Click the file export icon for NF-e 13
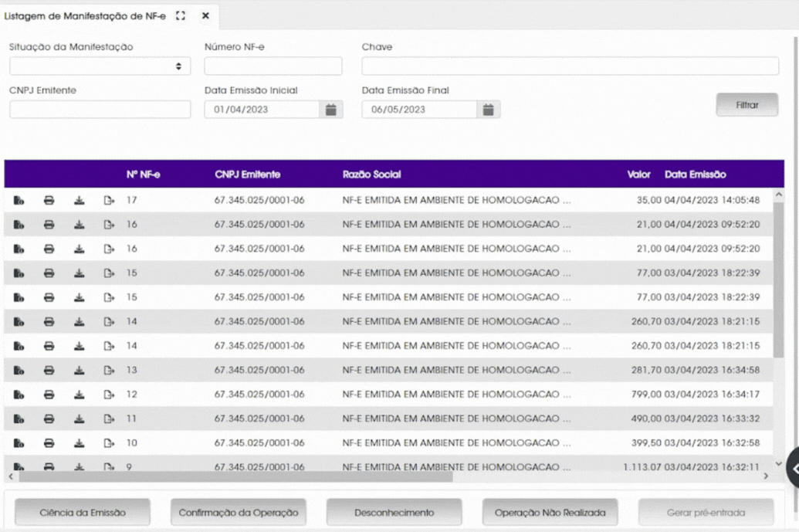Image resolution: width=799 pixels, height=532 pixels. coord(109,371)
